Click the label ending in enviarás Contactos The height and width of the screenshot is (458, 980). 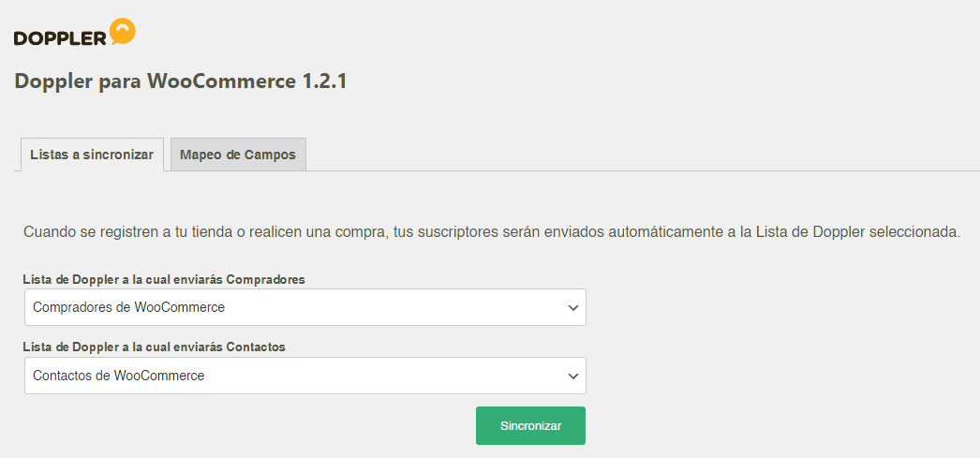[155, 347]
